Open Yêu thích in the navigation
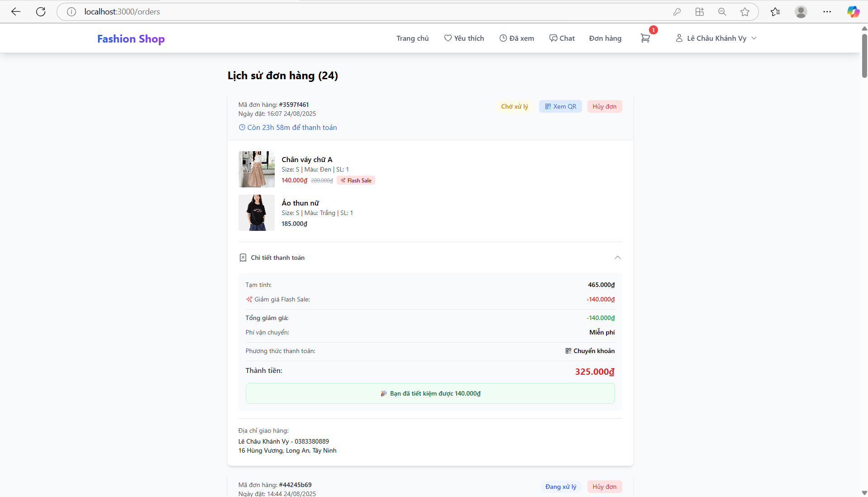The height and width of the screenshot is (497, 868). [464, 38]
